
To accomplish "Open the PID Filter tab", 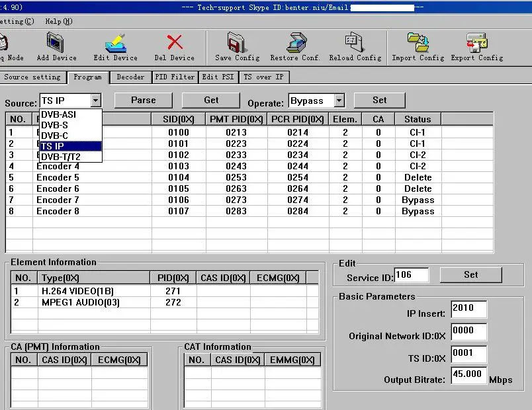I will click(x=175, y=77).
